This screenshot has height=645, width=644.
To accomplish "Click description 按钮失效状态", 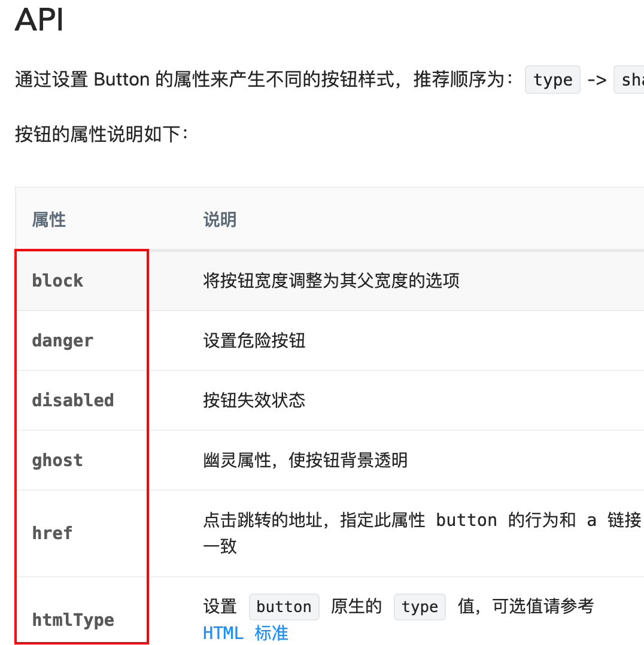I will 254,400.
